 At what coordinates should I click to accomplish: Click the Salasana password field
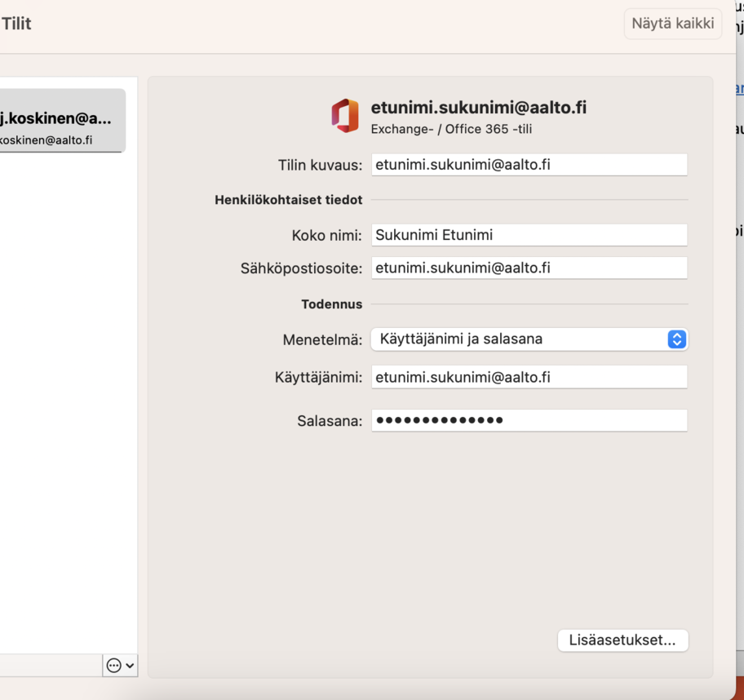529,420
